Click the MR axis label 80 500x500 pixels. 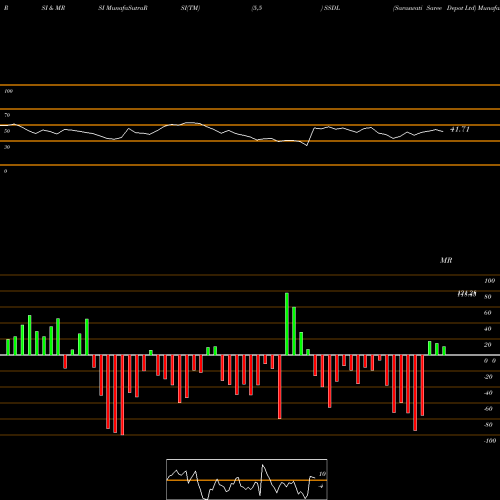488,297
